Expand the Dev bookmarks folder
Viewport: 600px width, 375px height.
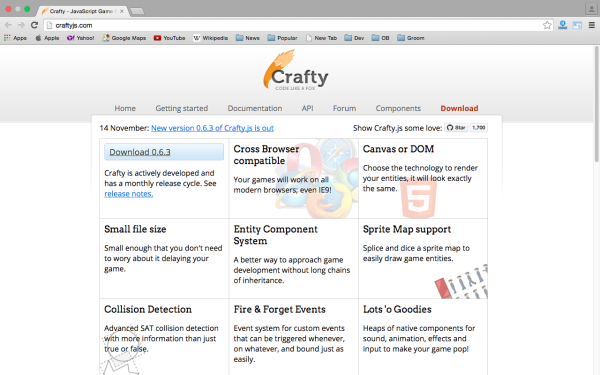click(354, 38)
